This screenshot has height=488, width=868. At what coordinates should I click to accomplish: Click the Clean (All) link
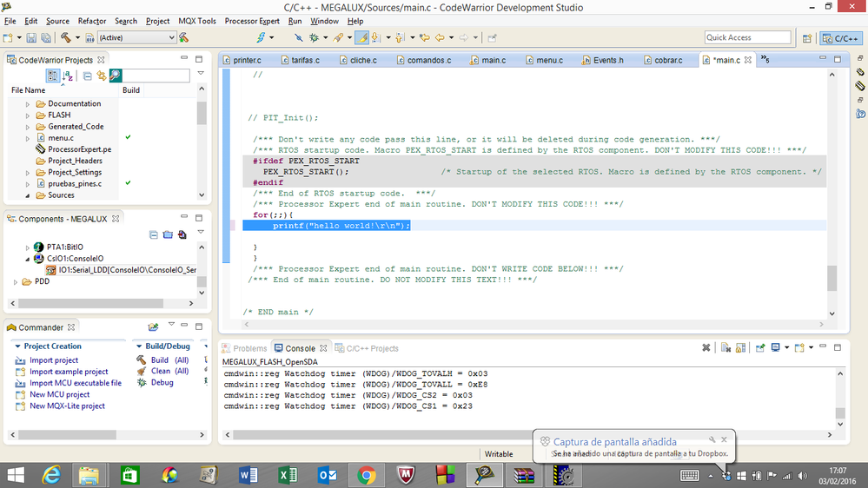point(169,372)
